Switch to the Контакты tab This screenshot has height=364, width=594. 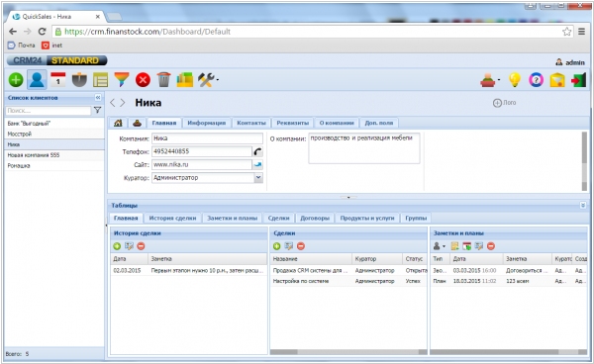(251, 123)
